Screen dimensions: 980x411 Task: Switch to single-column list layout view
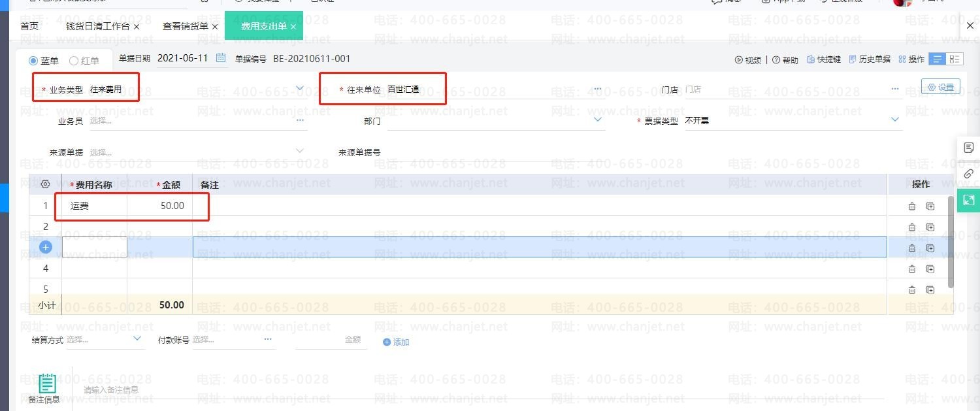(x=938, y=59)
